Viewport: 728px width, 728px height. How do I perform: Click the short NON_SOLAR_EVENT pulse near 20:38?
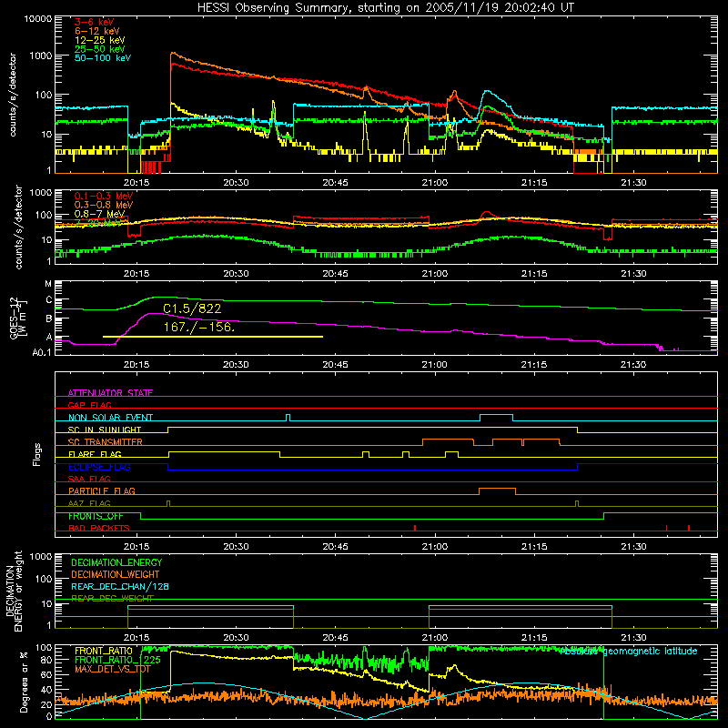tap(288, 418)
